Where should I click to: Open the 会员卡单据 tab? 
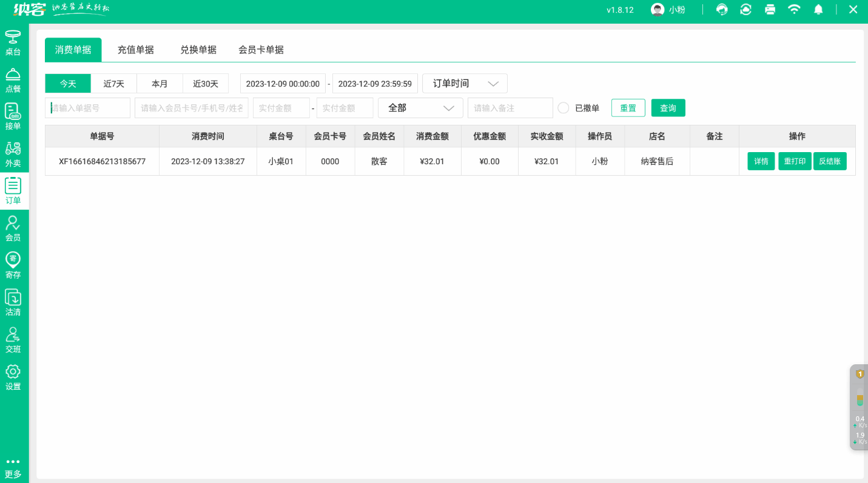pos(261,50)
